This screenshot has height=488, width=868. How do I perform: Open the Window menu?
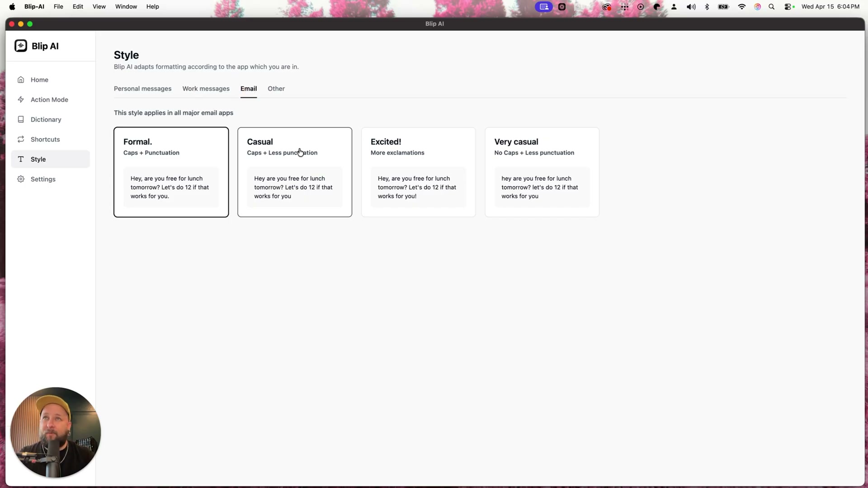[126, 6]
